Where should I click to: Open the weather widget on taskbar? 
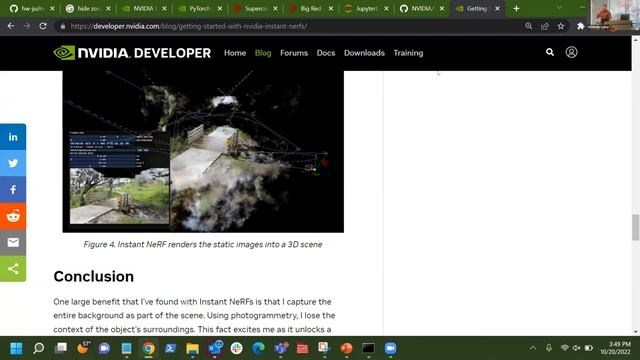coord(83,348)
